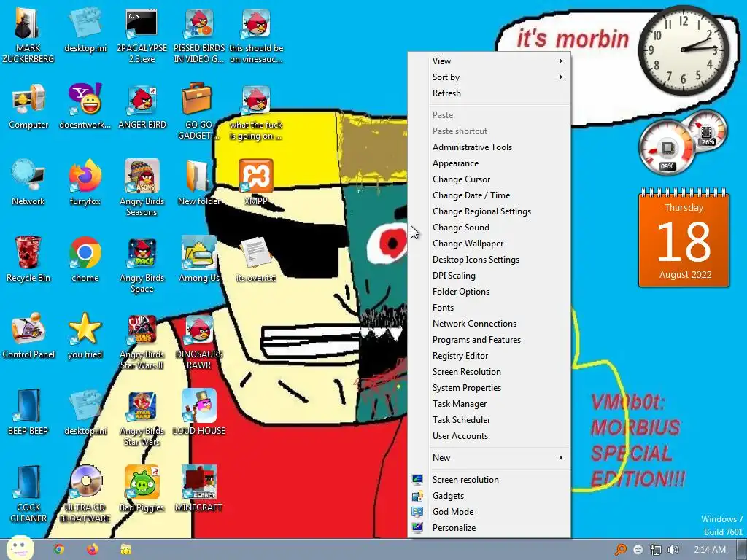Select the Angry Birds Star Wars II icon
This screenshot has height=560, width=747.
[142, 342]
